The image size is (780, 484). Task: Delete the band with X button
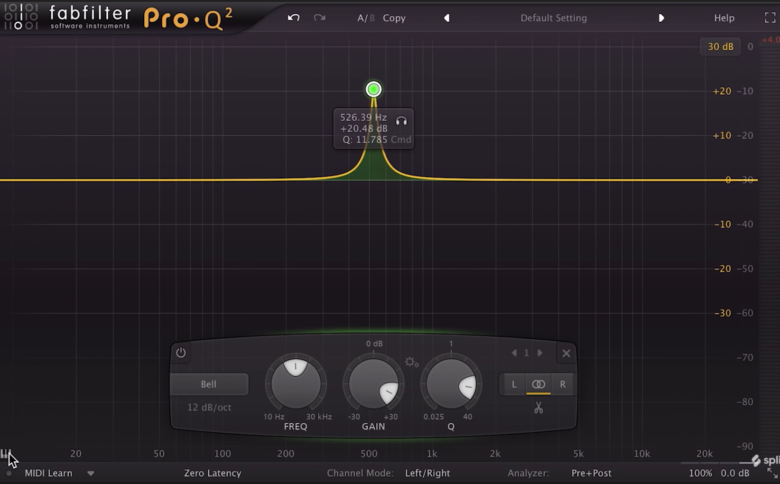coord(566,353)
